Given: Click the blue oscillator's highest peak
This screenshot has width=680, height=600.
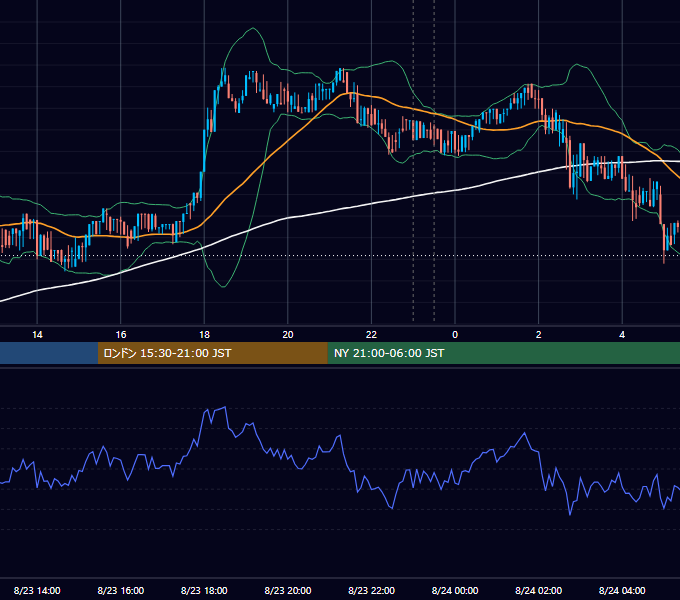Looking at the screenshot, I should pos(225,407).
